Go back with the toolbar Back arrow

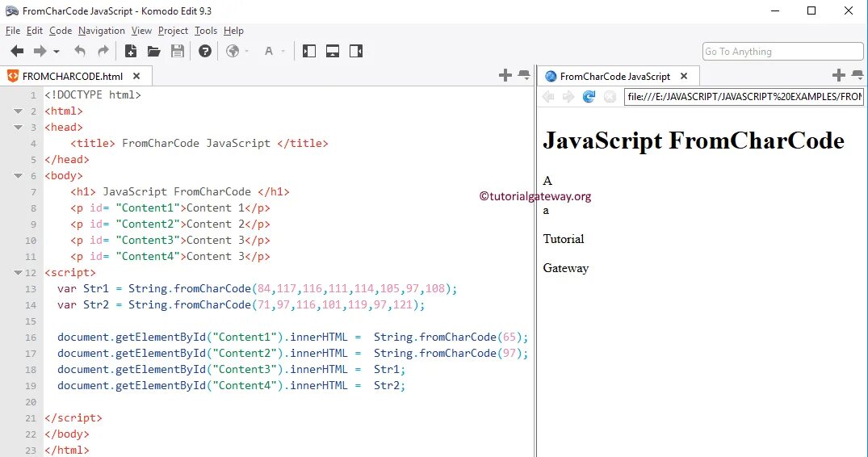click(17, 52)
